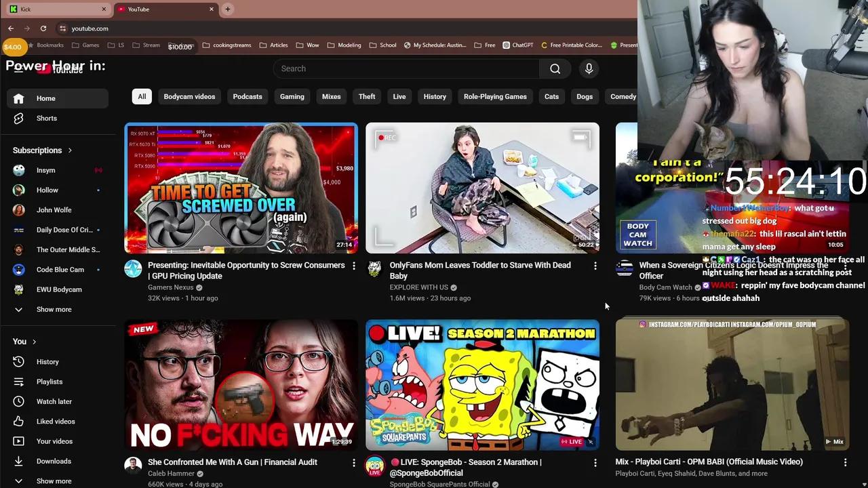Filter by Cats chip
The image size is (868, 488).
pos(551,96)
